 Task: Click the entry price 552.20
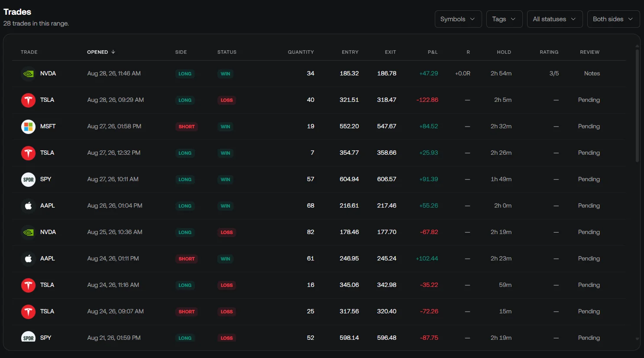(349, 127)
